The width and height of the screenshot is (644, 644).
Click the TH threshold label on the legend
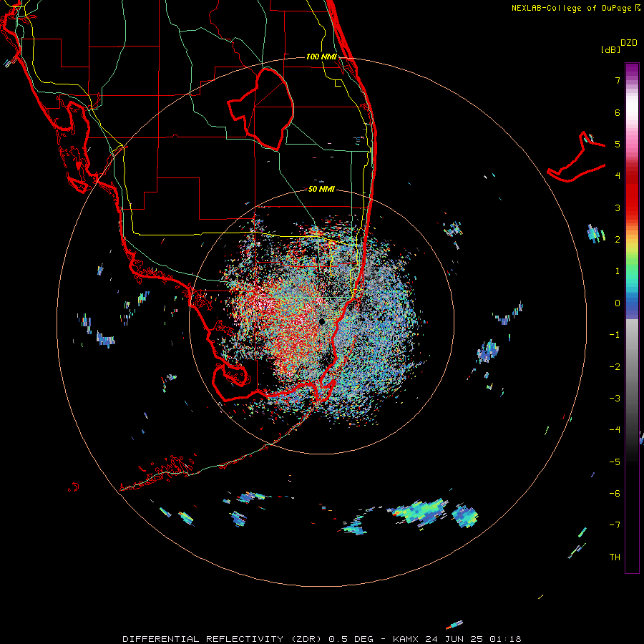pos(615,557)
